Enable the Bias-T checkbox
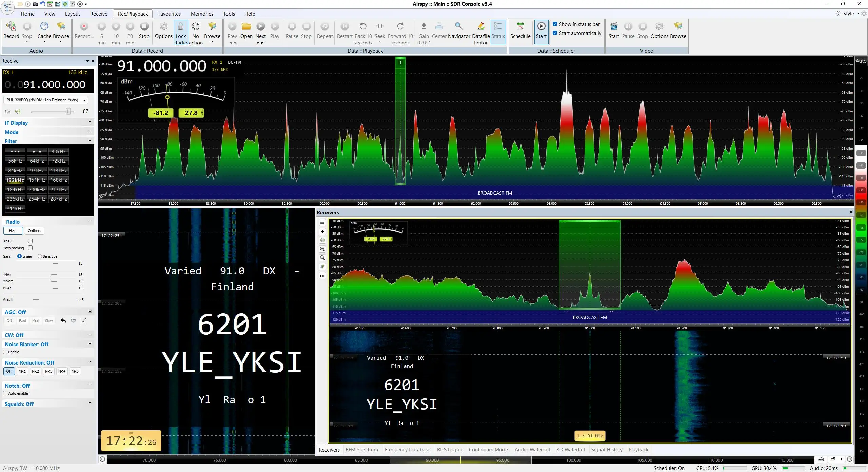Image resolution: width=868 pixels, height=472 pixels. tap(31, 241)
